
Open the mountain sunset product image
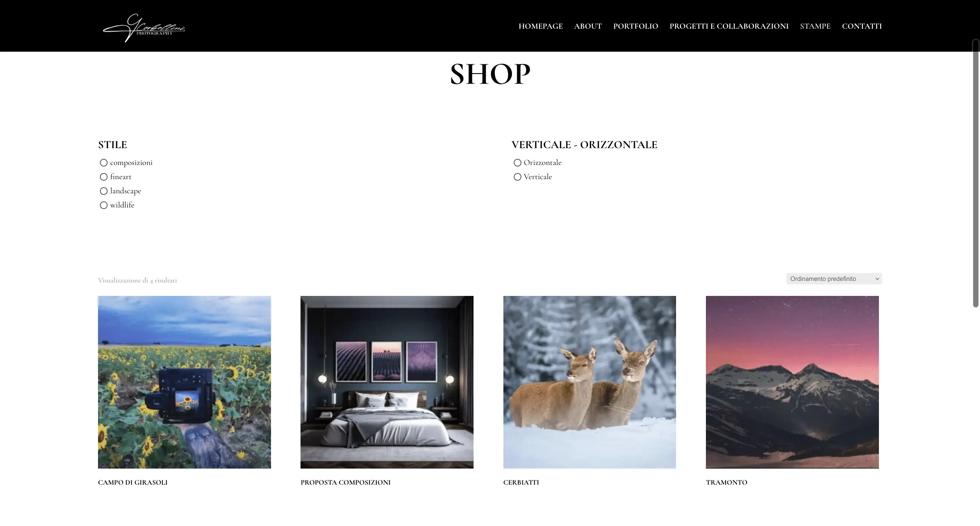792,382
